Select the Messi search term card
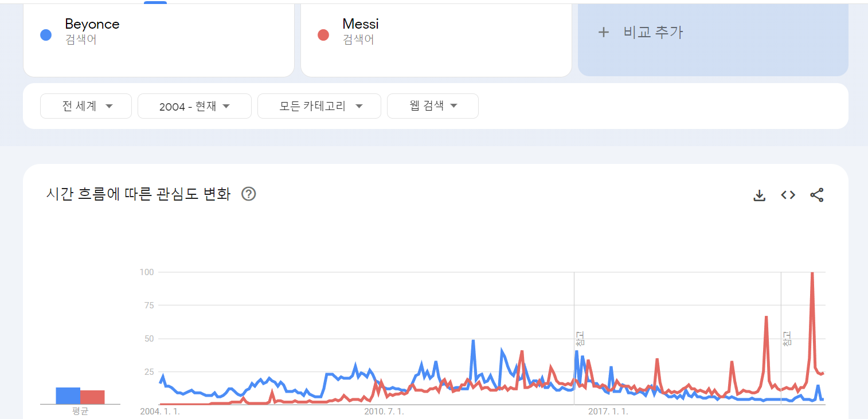The height and width of the screenshot is (419, 868). point(436,40)
